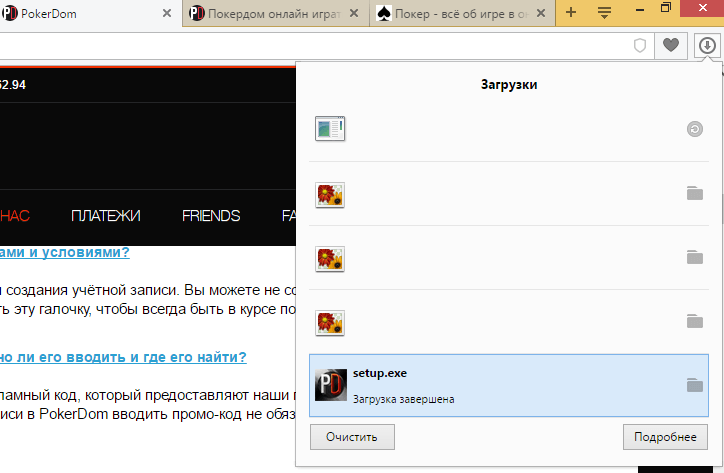Viewport: 724px width, 473px height.
Task: Open folder for setup.exe download
Action: point(695,385)
